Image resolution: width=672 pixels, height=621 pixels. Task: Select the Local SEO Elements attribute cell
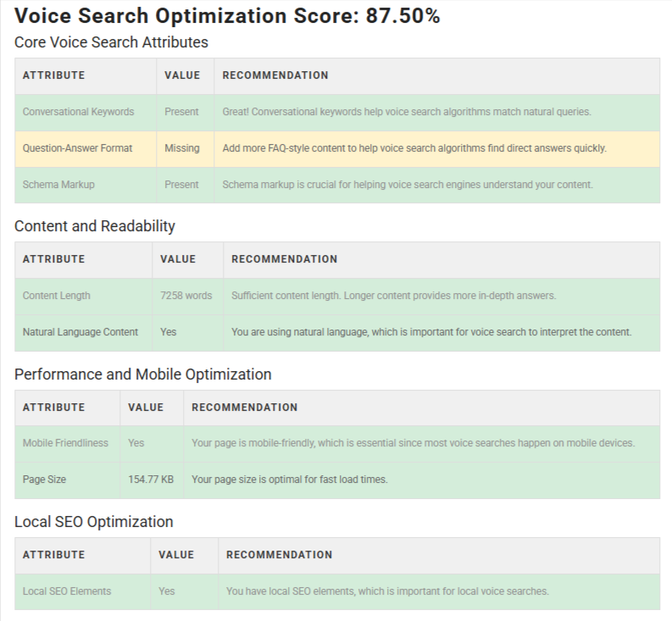[x=67, y=591]
